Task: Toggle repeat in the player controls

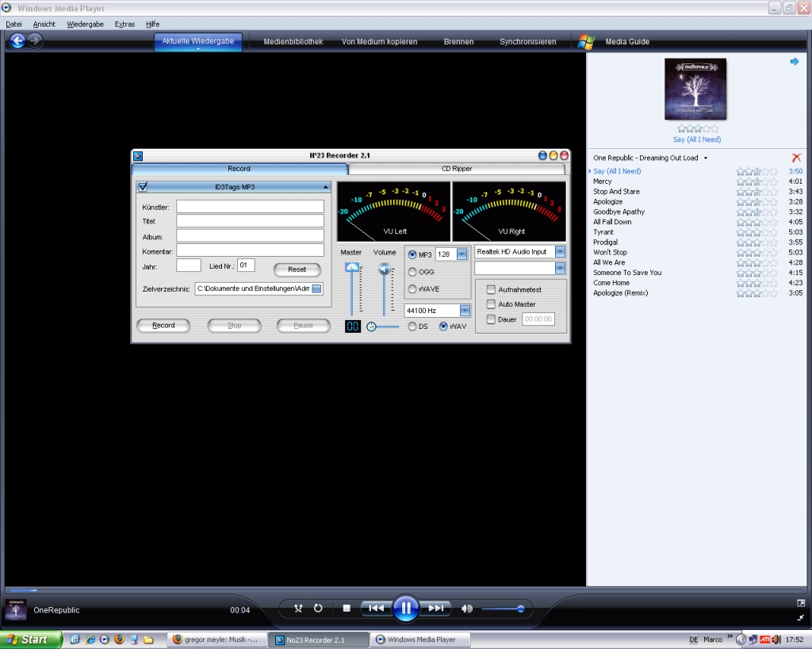Action: point(318,609)
